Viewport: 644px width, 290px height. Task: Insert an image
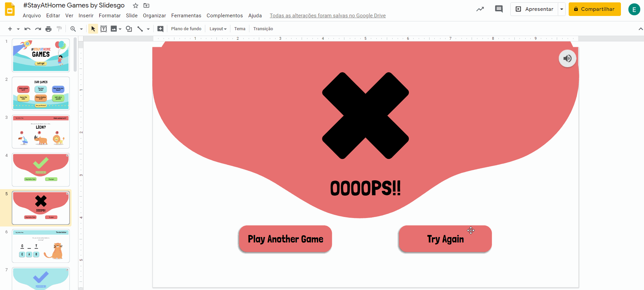tap(114, 29)
